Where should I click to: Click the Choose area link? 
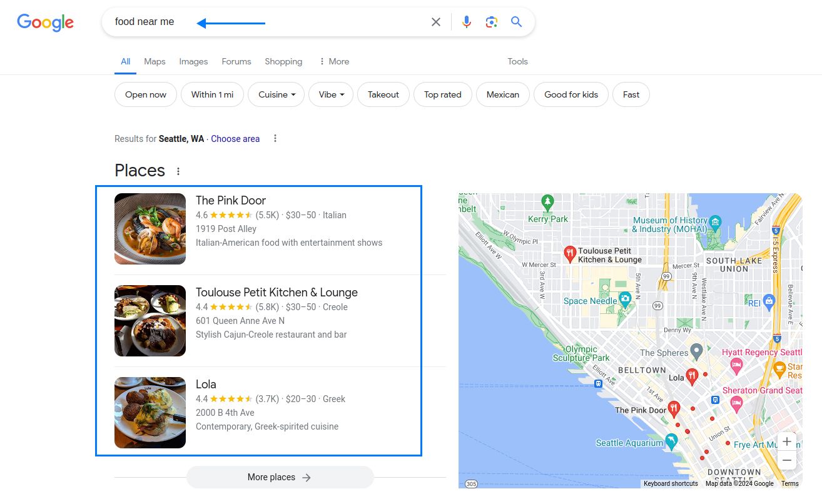[235, 139]
